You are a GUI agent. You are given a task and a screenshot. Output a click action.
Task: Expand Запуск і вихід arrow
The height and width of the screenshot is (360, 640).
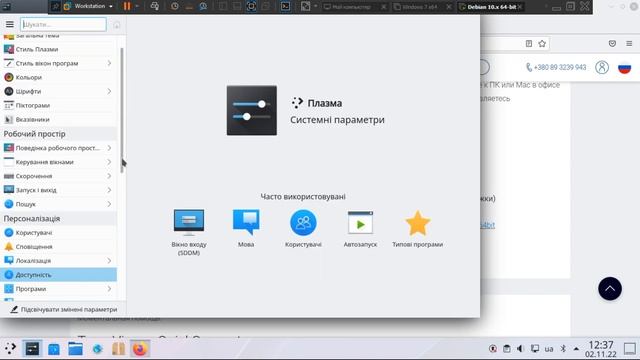[x=109, y=190]
